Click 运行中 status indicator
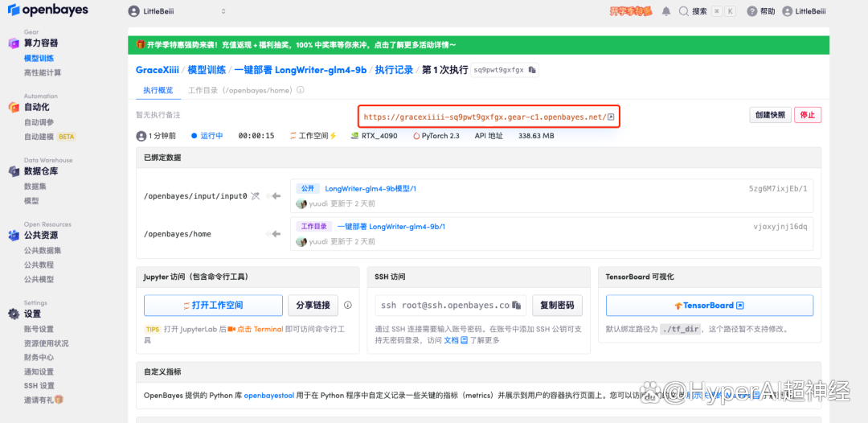868x423 pixels. [207, 136]
